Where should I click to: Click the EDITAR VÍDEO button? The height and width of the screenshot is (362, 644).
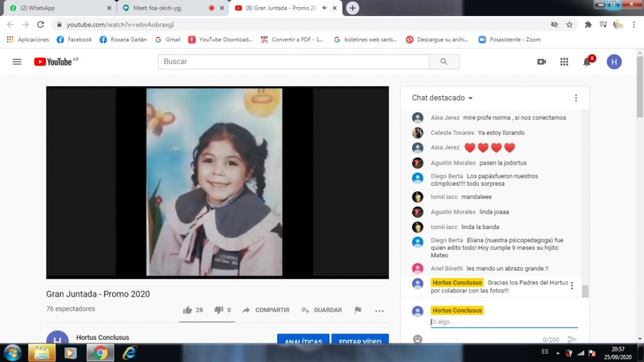(x=360, y=341)
